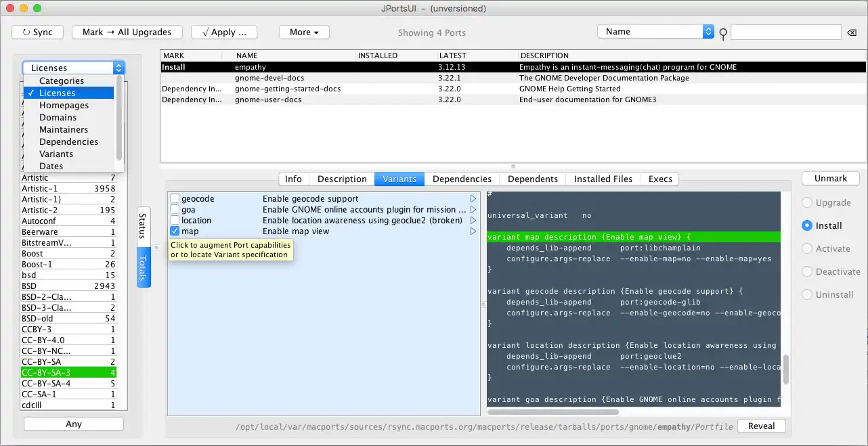Select the checked Licenses menu entry
The height and width of the screenshot is (446, 868).
point(70,93)
